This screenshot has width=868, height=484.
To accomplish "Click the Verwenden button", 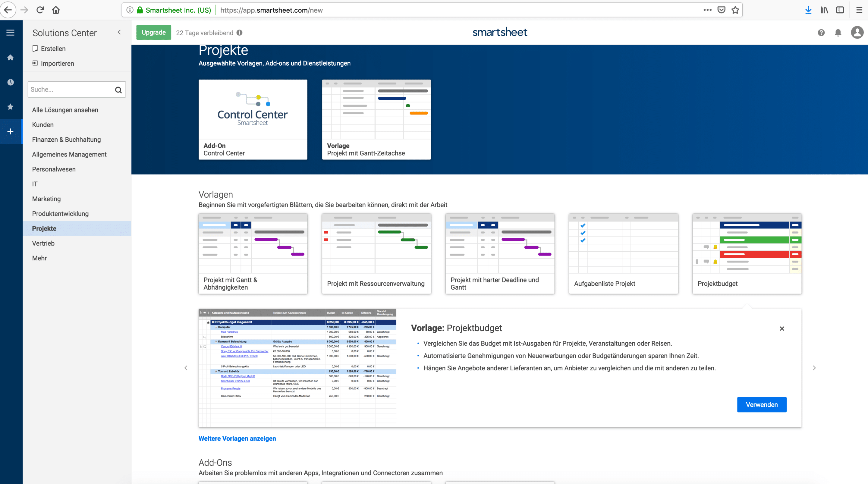I will (762, 404).
